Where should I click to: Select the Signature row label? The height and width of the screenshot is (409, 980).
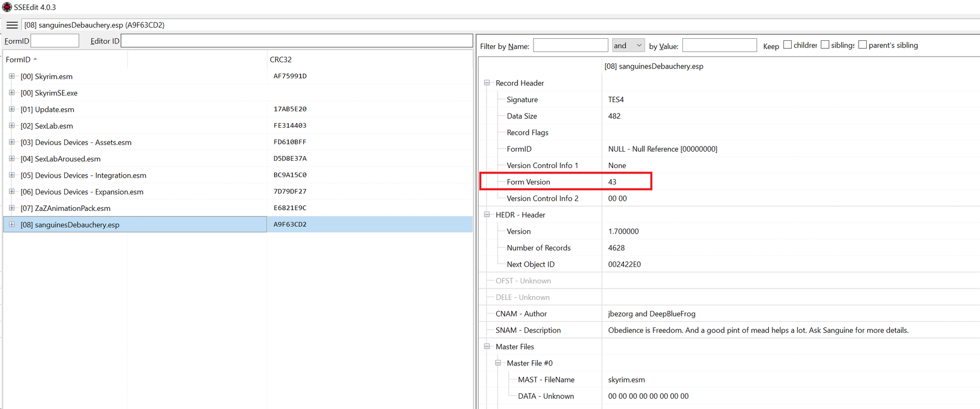(x=522, y=100)
